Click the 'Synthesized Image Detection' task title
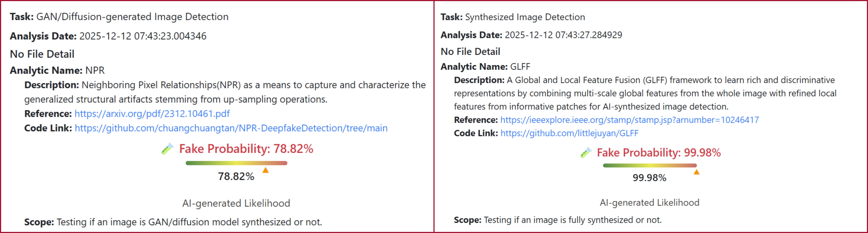The image size is (868, 233). [525, 17]
